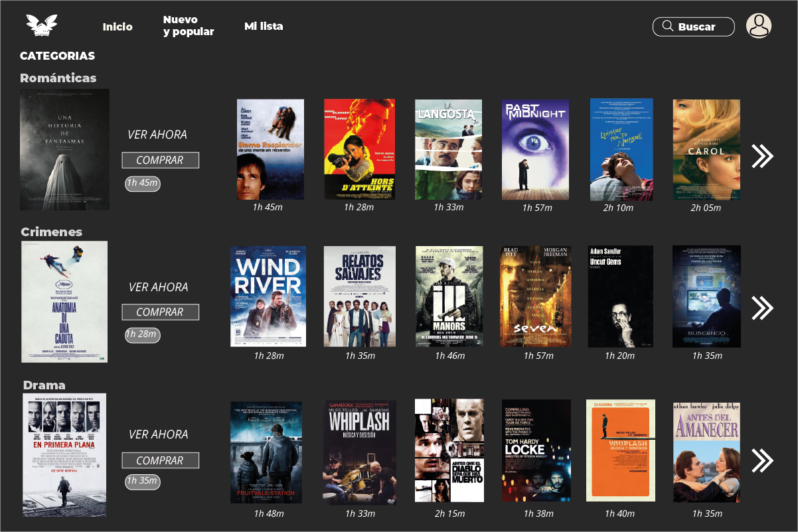Go to Inicio menu item
Image resolution: width=798 pixels, height=532 pixels.
coord(118,27)
